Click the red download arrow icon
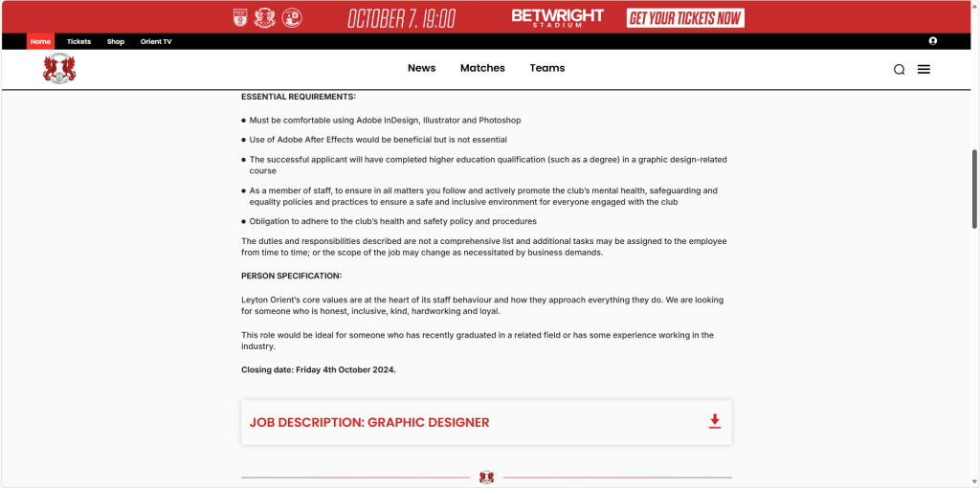Image resolution: width=980 pixels, height=488 pixels. (x=714, y=422)
